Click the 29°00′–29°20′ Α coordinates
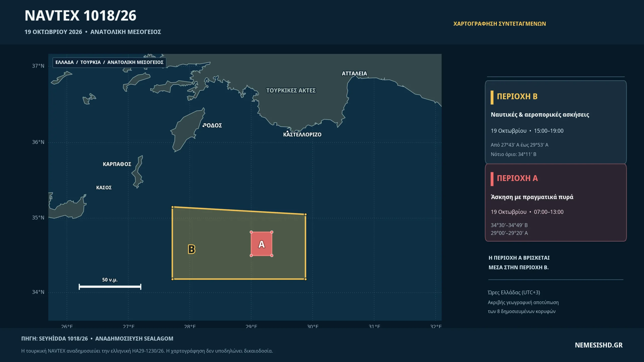This screenshot has width=644, height=362. (x=509, y=233)
